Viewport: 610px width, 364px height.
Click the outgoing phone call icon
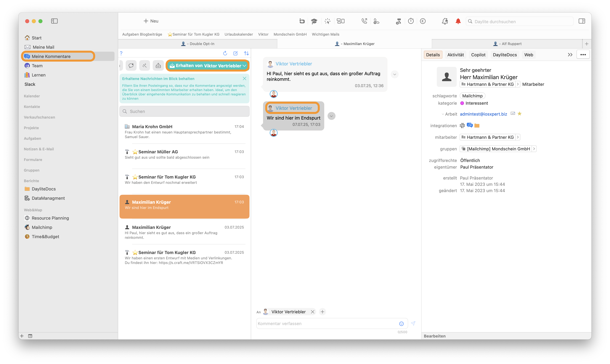[364, 21]
